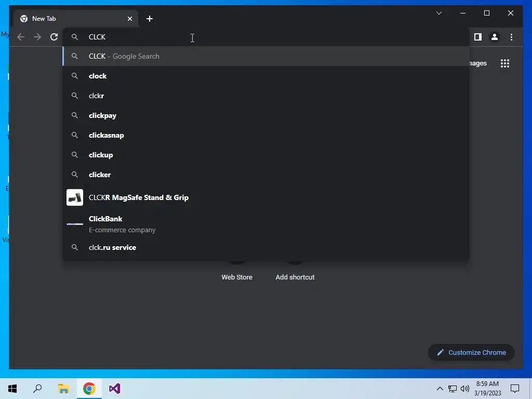Open Chrome's three-dot menu
This screenshot has height=399, width=532.
(511, 37)
